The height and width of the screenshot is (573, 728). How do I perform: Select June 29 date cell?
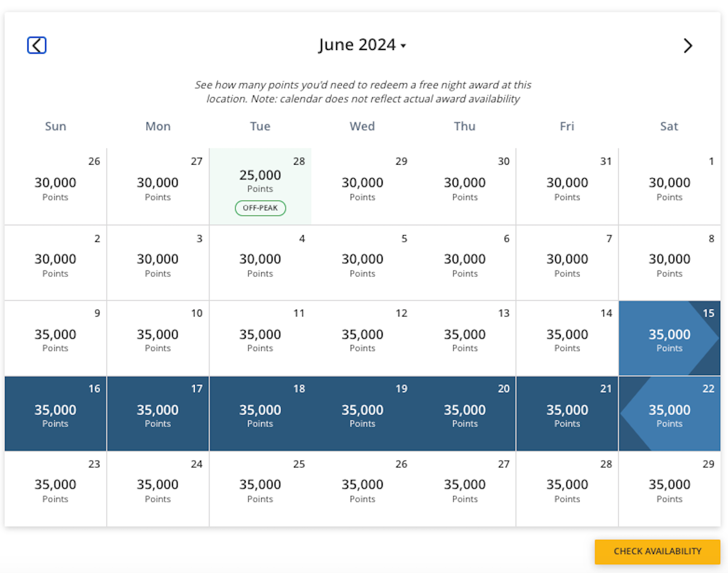pos(670,489)
